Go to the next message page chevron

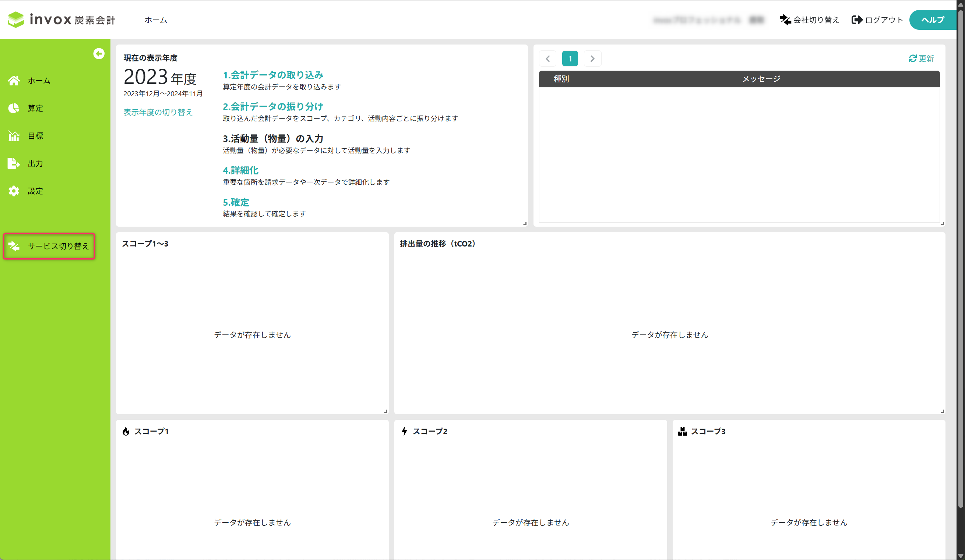click(x=592, y=59)
